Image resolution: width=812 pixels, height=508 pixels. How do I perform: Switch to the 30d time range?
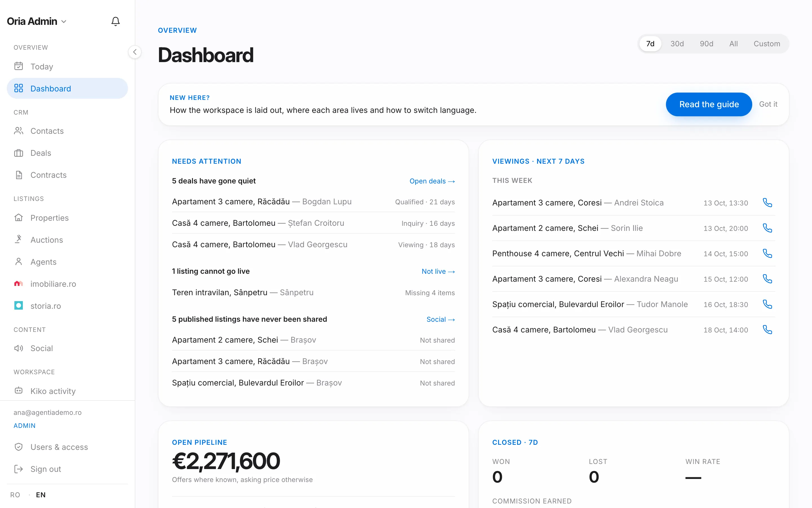click(677, 44)
